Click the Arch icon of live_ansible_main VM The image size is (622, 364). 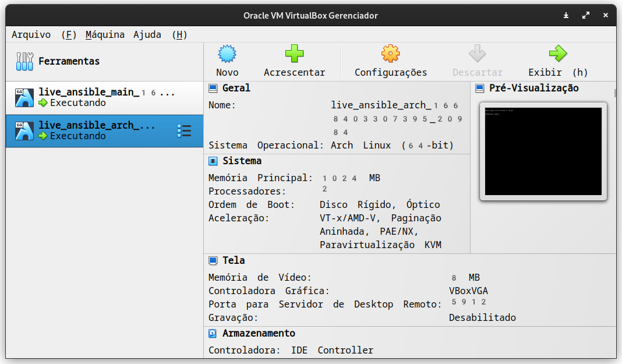(24, 98)
